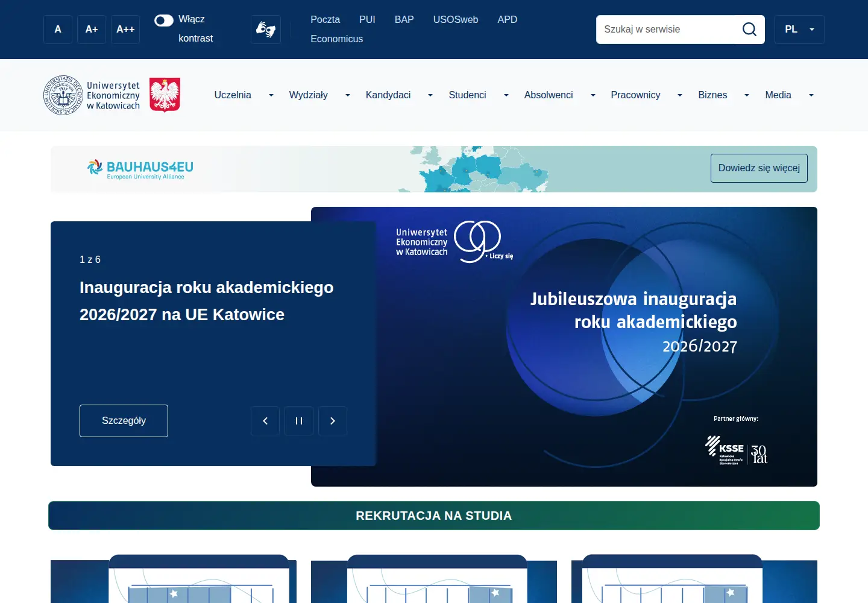
Task: Open the Poczta link
Action: (325, 20)
